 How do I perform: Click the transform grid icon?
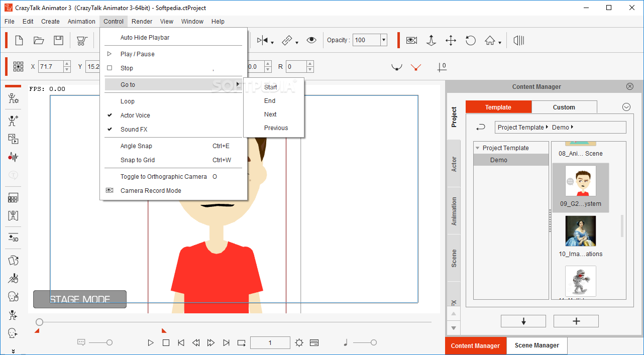19,66
